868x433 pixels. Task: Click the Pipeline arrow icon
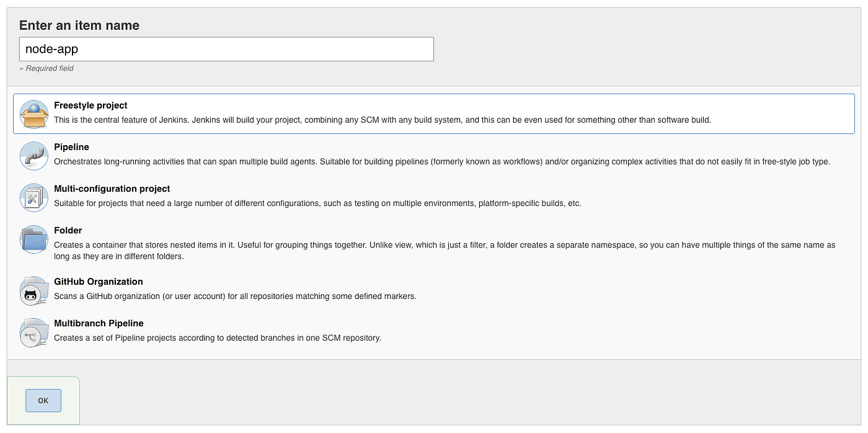click(x=33, y=156)
